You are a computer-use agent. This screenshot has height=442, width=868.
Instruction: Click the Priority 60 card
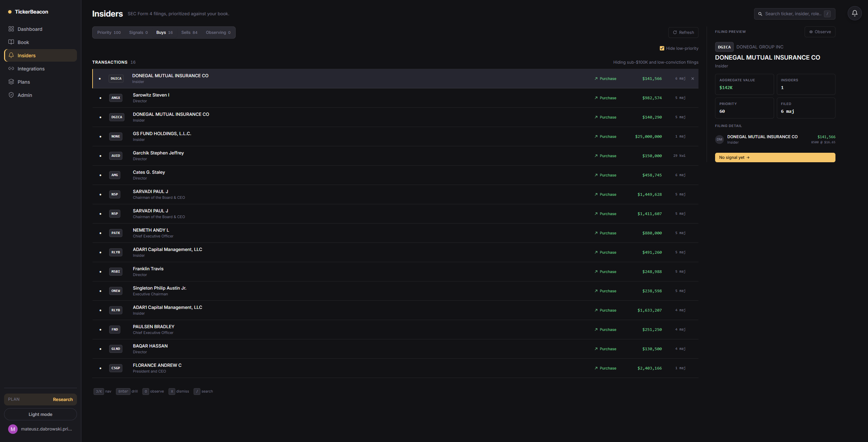[x=744, y=108]
